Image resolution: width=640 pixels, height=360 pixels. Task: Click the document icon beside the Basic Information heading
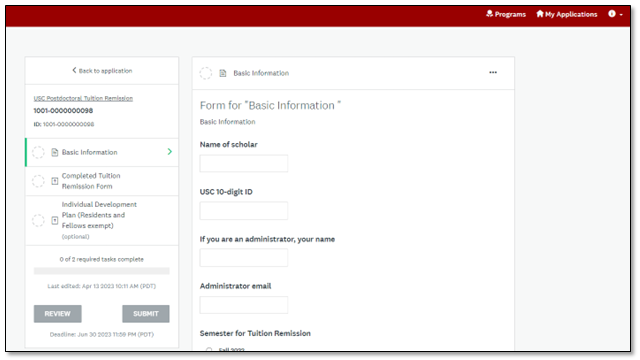coord(222,73)
